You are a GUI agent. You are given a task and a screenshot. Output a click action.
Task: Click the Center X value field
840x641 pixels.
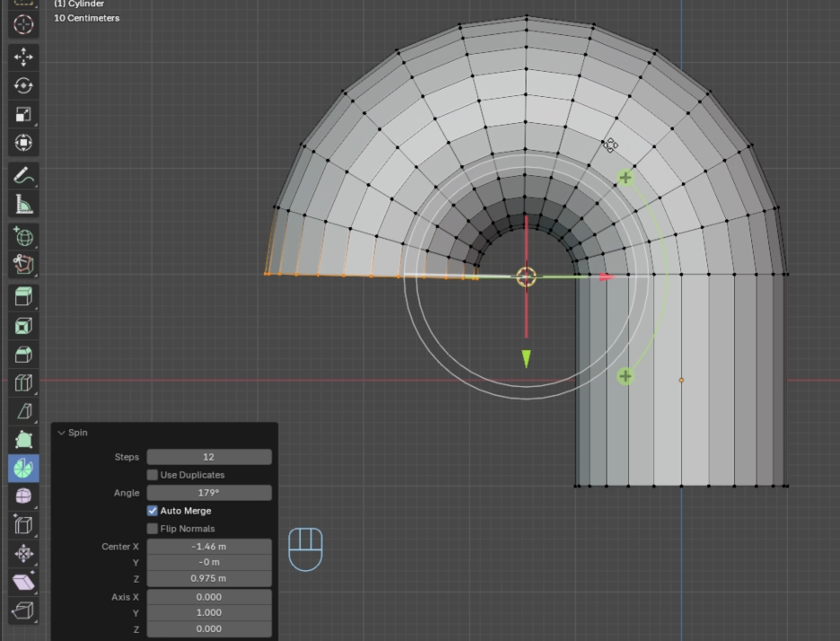point(209,547)
